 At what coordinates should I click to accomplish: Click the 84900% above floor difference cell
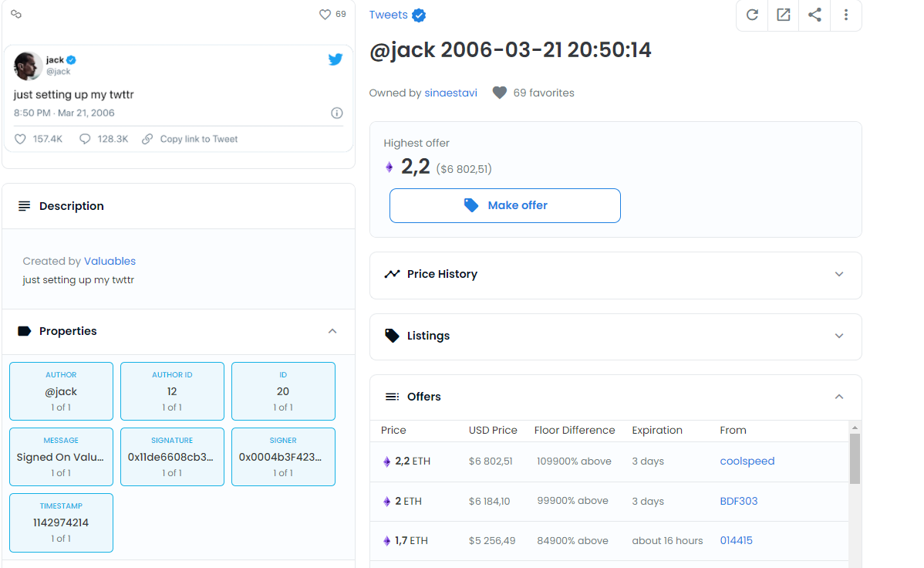(572, 541)
